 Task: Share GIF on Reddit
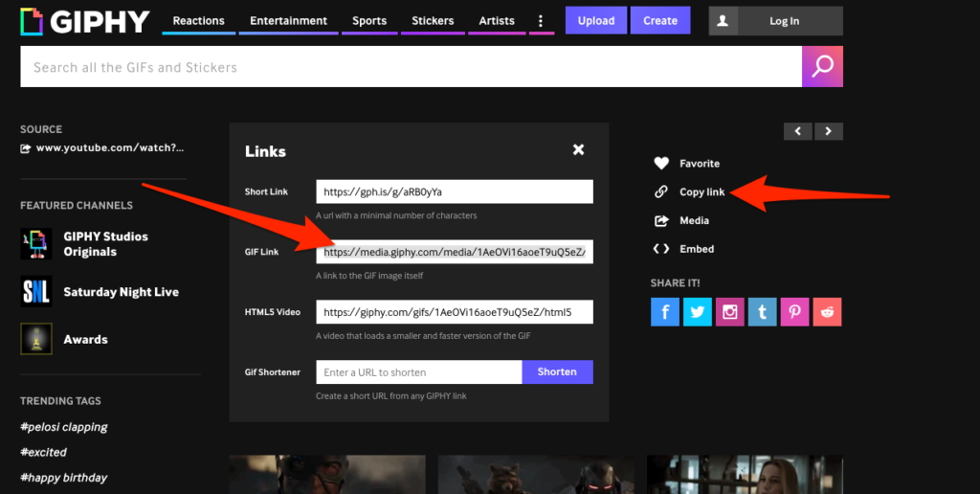click(828, 311)
